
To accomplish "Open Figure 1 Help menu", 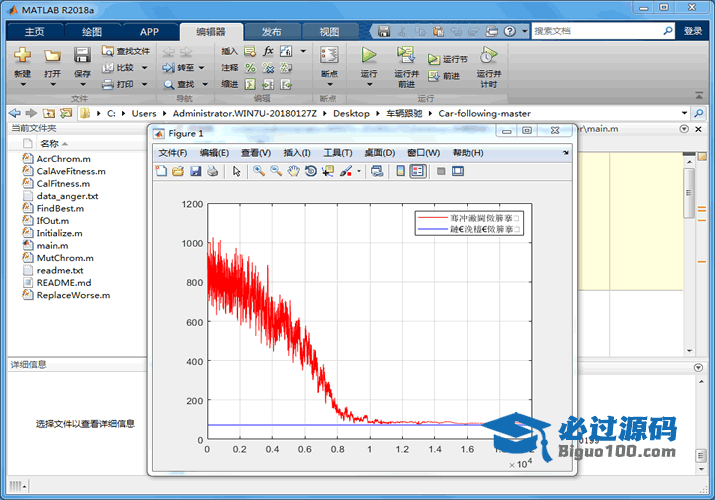I will [x=467, y=153].
